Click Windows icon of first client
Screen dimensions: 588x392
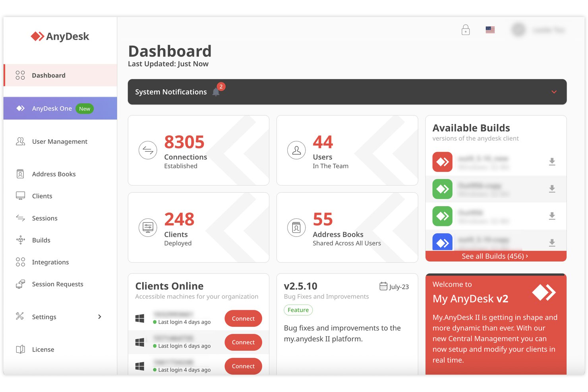coord(140,319)
